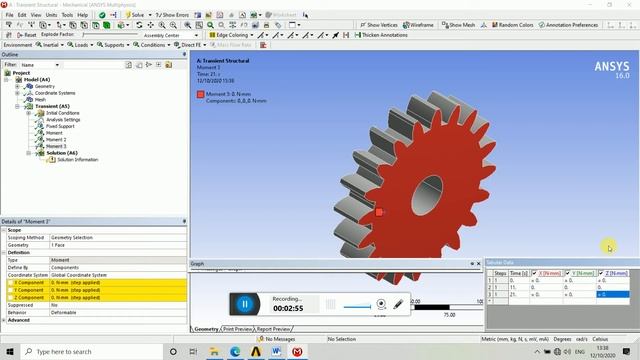Select Moment 3 in the outline
Screen dimensions: 640x360
pos(56,146)
